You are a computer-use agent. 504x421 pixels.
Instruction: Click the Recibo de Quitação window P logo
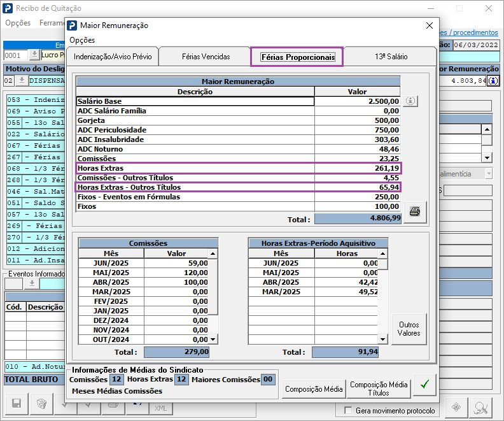(8, 8)
